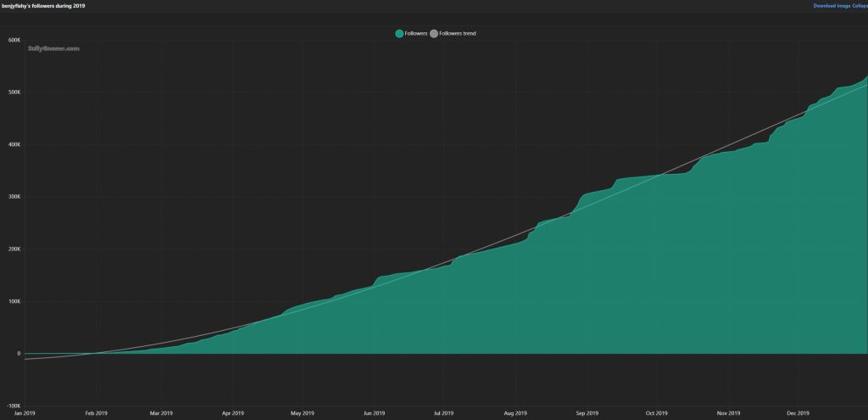Click the Aug 2019 x-axis label

[516, 413]
